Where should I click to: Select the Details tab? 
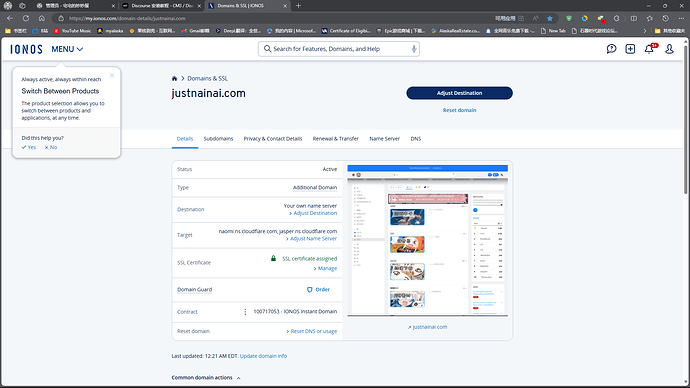185,139
